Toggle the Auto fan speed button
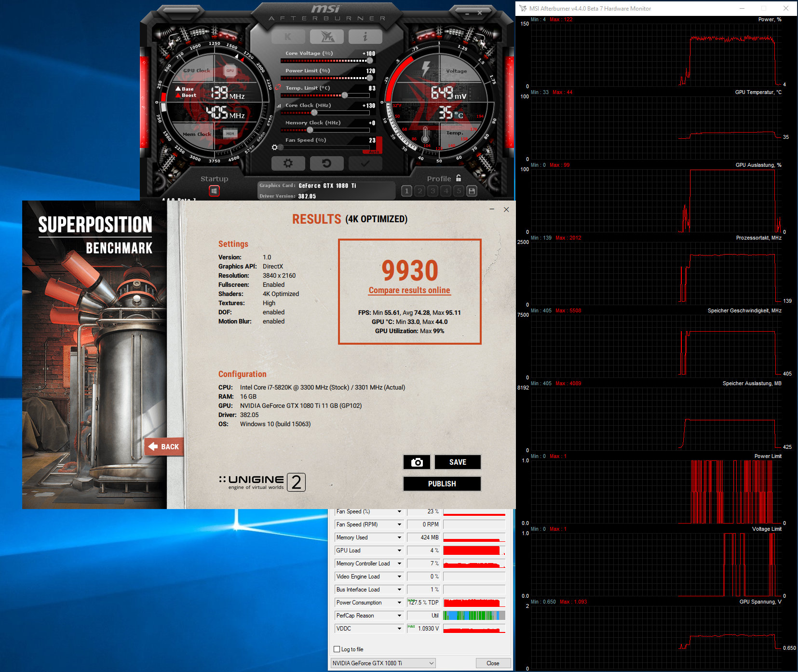Image resolution: width=798 pixels, height=672 pixels. tap(374, 152)
